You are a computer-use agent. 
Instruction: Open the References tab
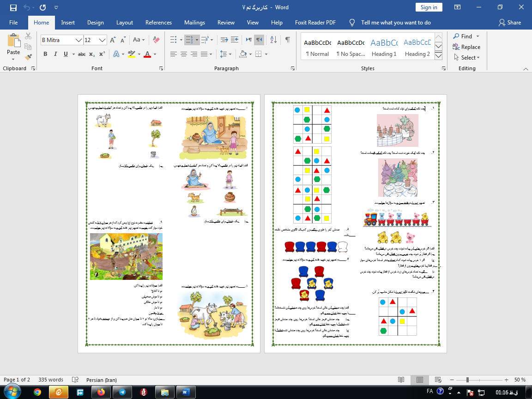pos(158,23)
